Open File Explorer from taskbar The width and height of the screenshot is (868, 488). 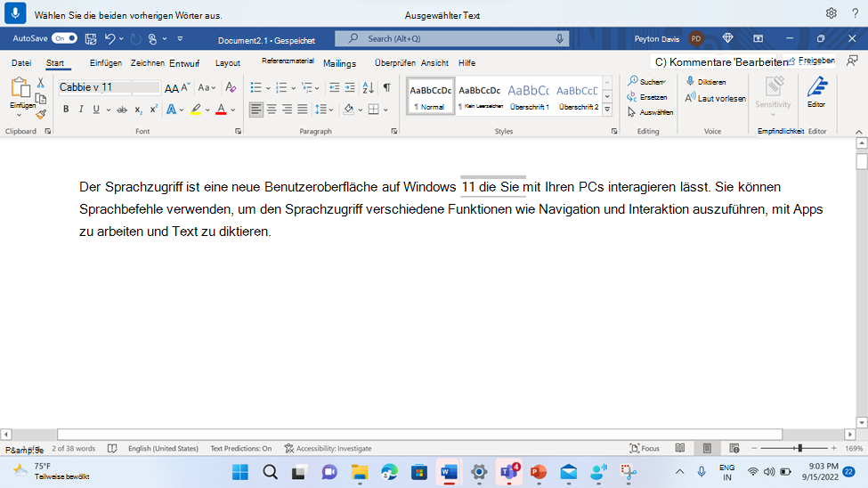360,473
